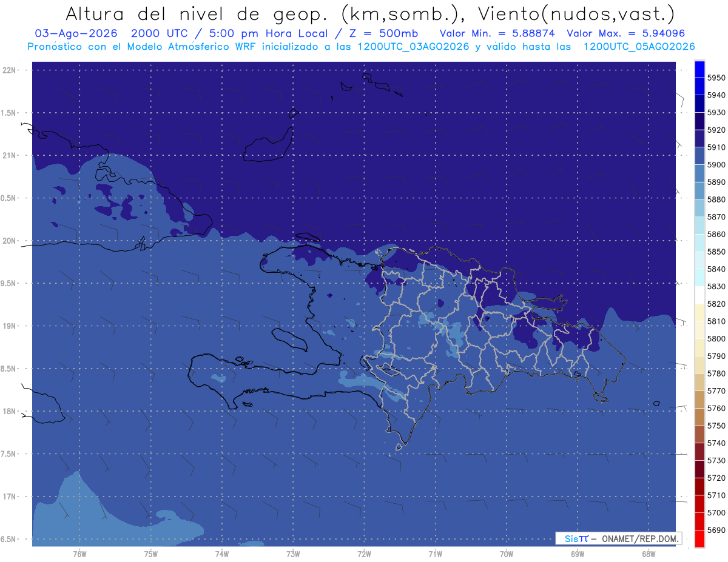Click the '70W' longitude label
This screenshot has width=728, height=562.
coord(507,554)
